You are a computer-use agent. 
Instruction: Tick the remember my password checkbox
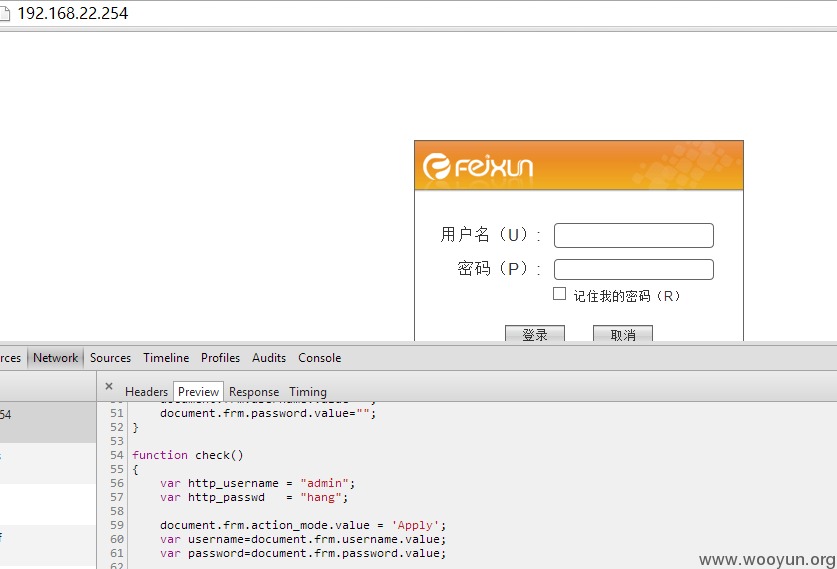(x=559, y=294)
